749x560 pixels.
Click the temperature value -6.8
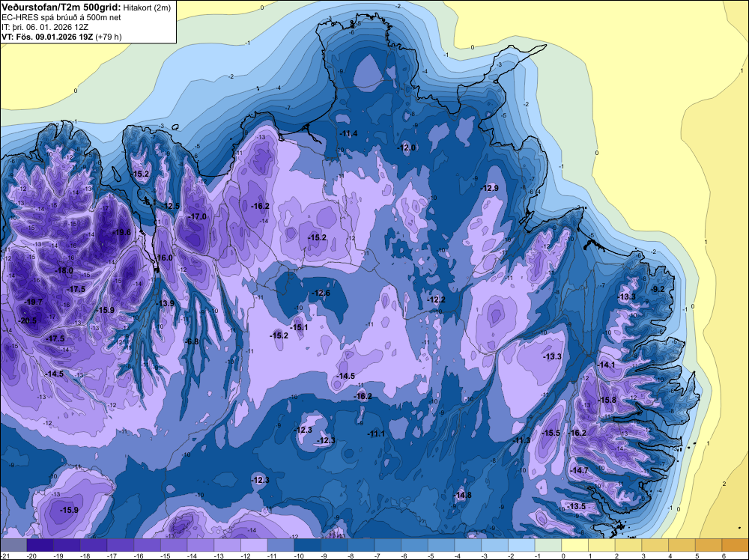[x=192, y=341]
